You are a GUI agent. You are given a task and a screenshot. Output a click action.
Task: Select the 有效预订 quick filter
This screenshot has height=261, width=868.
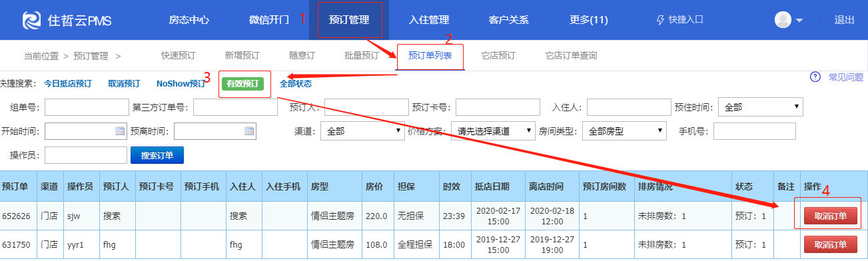pyautogui.click(x=243, y=84)
